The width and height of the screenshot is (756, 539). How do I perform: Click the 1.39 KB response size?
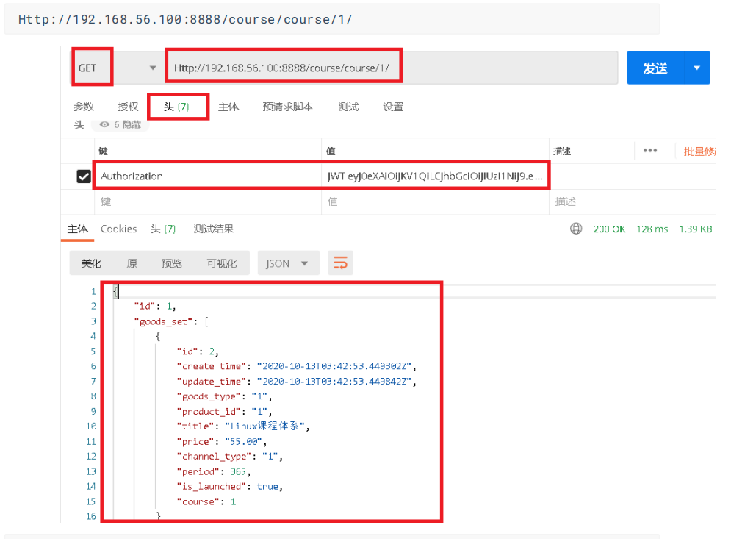coord(696,229)
